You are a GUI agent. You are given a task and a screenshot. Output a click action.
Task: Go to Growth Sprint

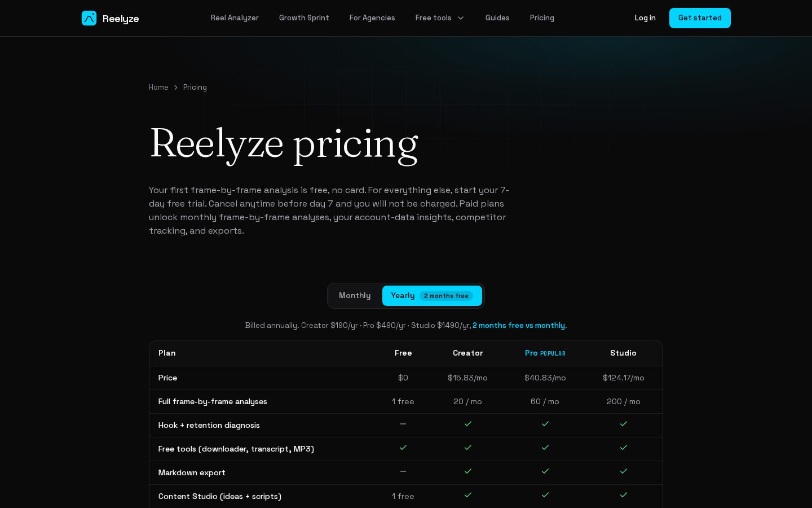(304, 18)
